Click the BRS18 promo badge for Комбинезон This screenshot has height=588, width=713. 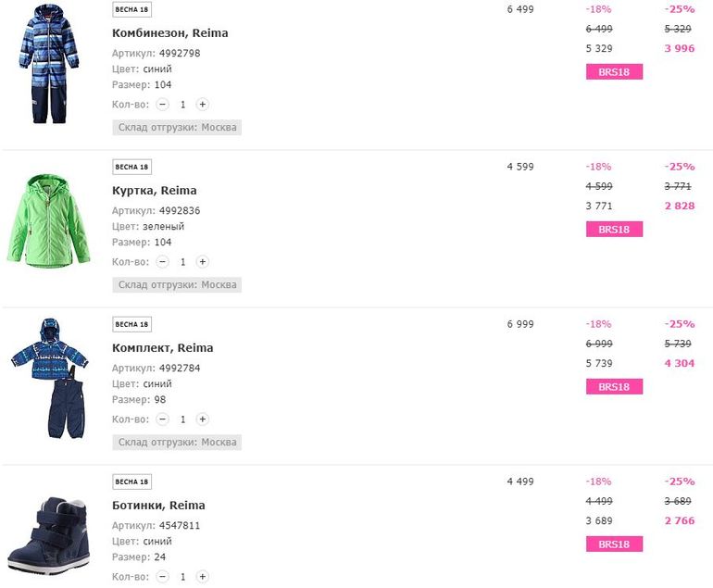pos(614,71)
